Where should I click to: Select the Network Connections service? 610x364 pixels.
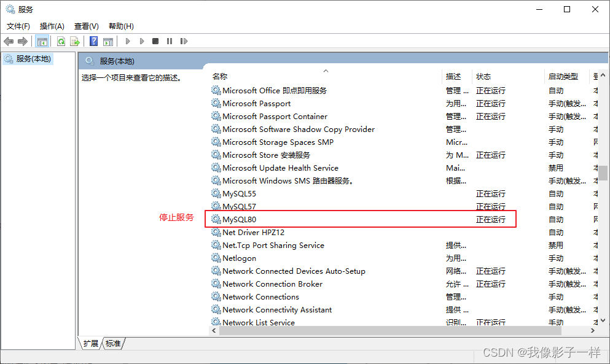(402, 296)
